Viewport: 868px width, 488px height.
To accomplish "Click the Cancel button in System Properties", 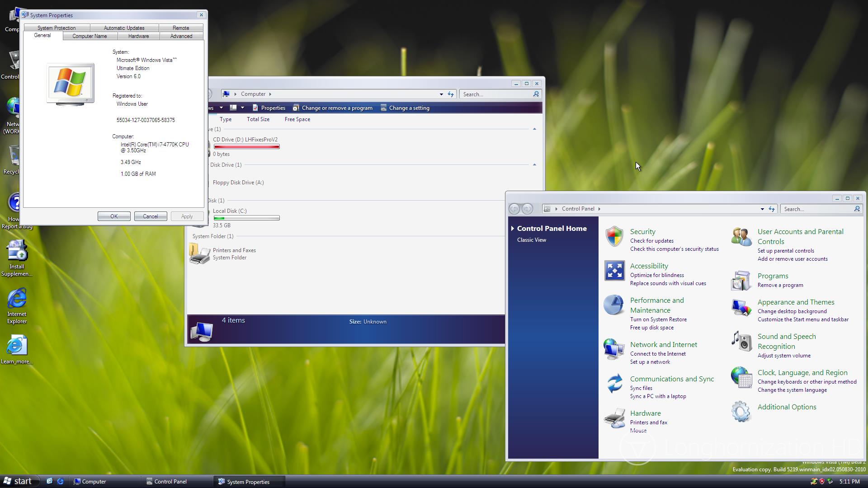I will [x=151, y=216].
